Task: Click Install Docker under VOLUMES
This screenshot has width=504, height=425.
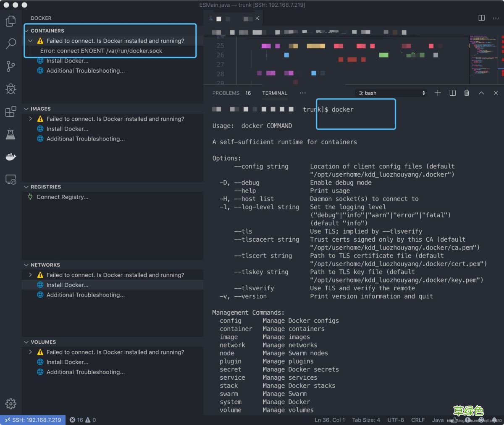Action: (67, 362)
